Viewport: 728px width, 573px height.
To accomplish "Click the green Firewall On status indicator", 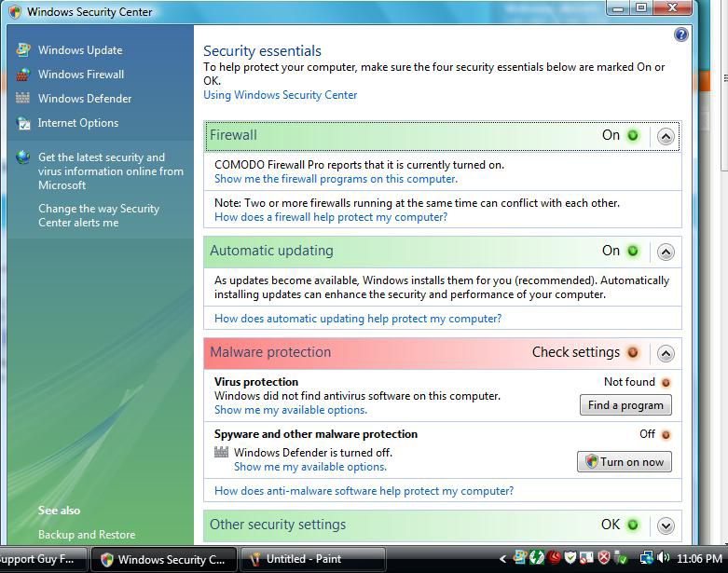I will point(633,135).
